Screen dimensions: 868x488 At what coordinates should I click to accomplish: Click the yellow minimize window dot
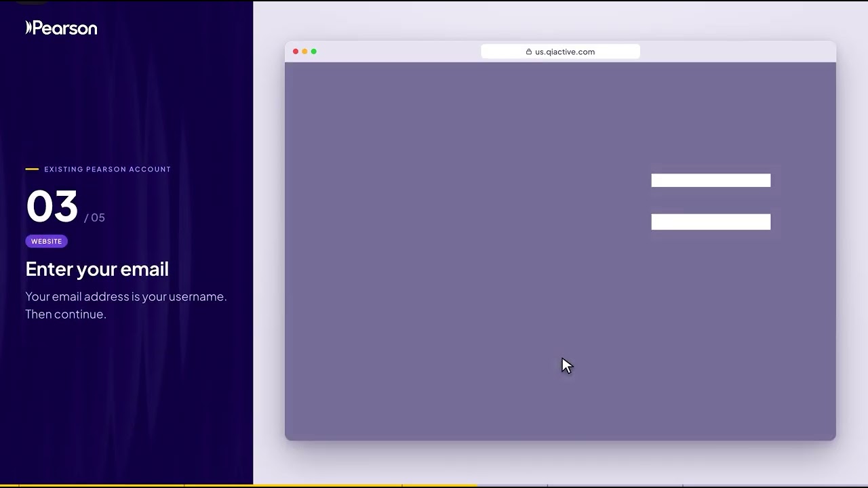click(304, 52)
